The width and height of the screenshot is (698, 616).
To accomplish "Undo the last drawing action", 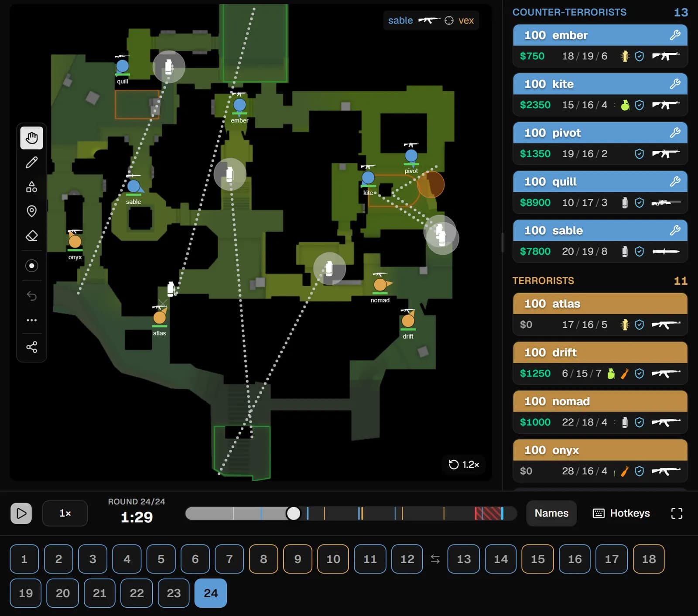I will pos(31,296).
